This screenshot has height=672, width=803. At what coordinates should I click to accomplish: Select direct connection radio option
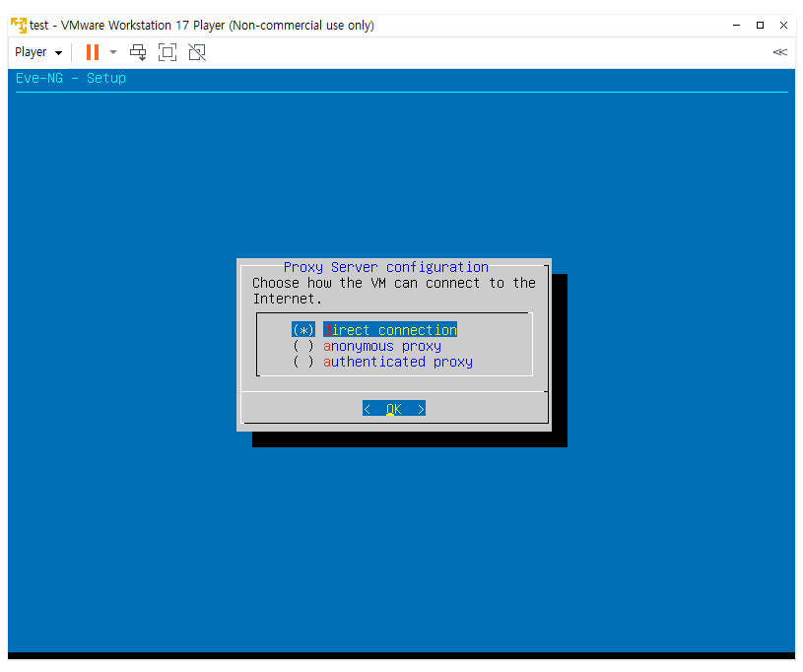click(x=374, y=330)
